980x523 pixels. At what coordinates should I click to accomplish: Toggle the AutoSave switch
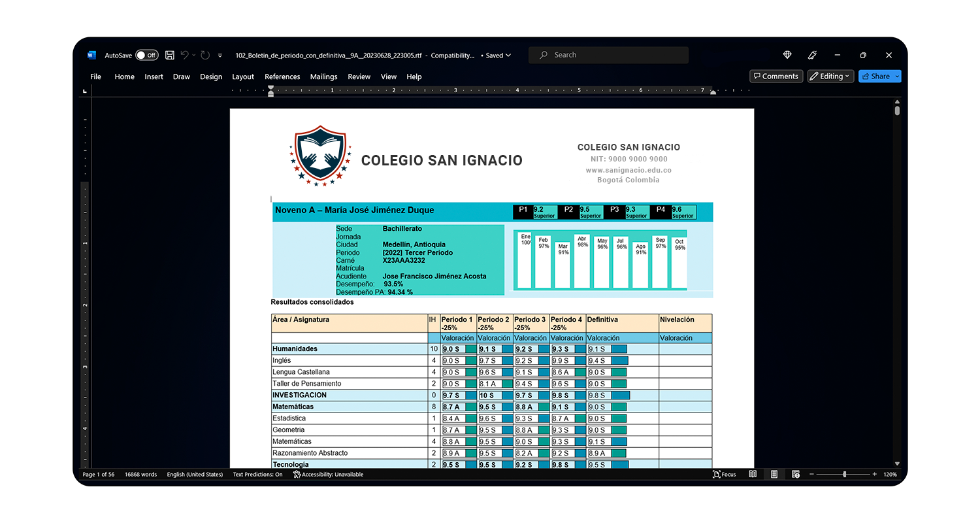pos(146,56)
